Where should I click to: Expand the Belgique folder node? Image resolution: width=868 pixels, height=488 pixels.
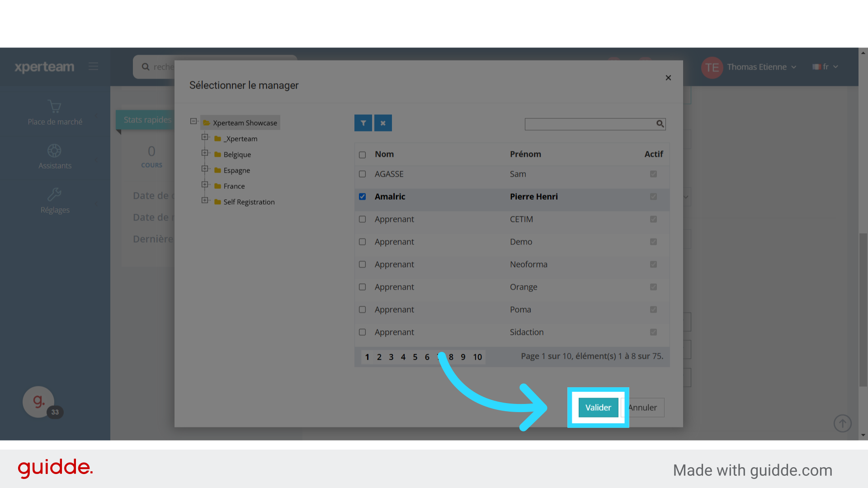tap(205, 153)
